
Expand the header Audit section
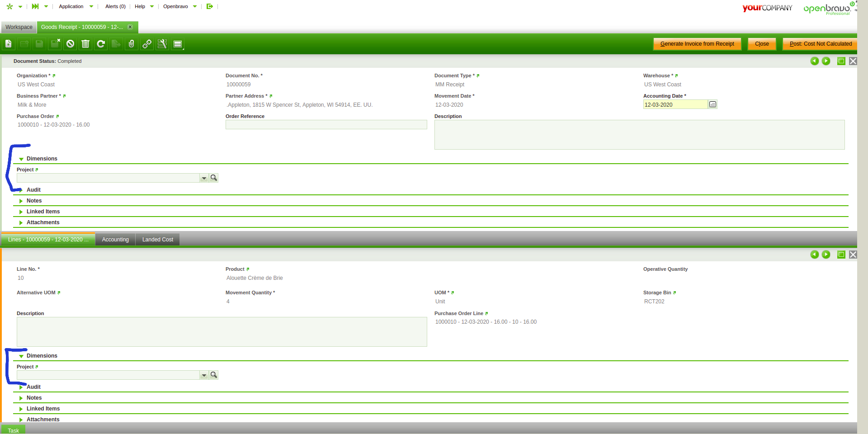(21, 190)
